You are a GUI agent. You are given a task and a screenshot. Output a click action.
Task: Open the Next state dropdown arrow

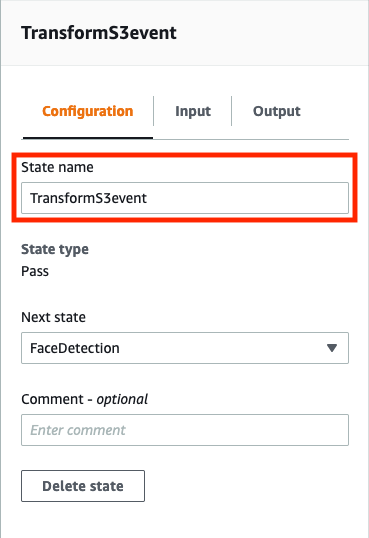coord(332,348)
